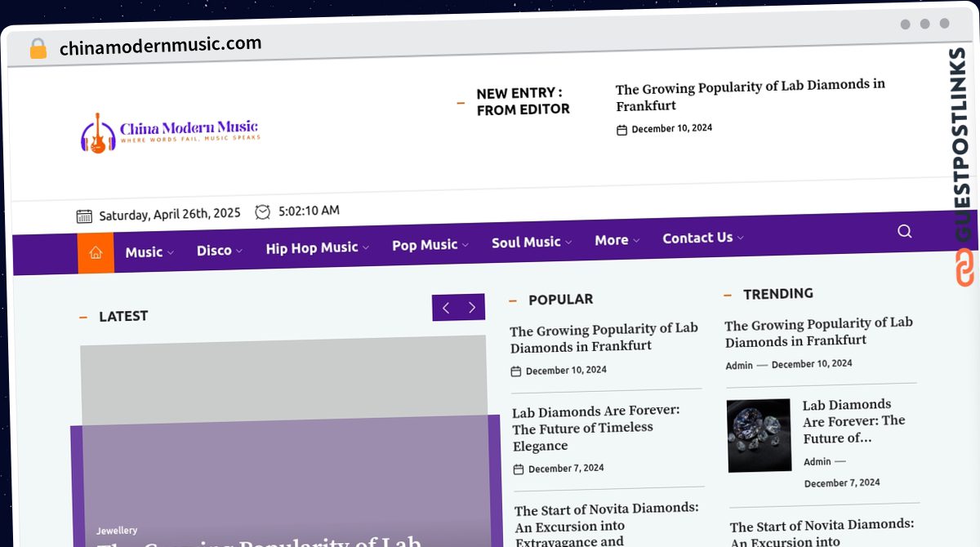Click December 10, 2024 date in Trending
Viewport: 980px width, 547px height.
click(x=812, y=364)
